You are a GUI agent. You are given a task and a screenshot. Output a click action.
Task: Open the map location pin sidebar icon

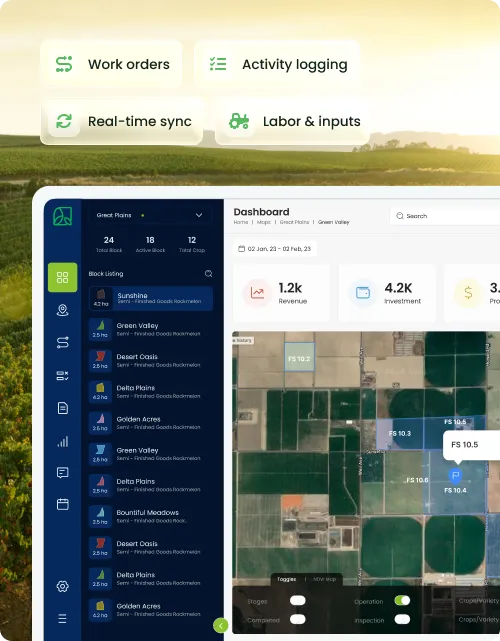coord(63,310)
